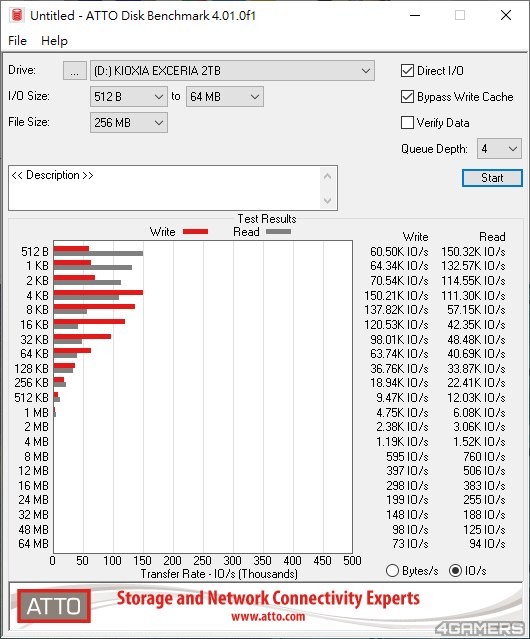
Task: Close the ATTO Disk Benchmark window
Action: [x=506, y=15]
